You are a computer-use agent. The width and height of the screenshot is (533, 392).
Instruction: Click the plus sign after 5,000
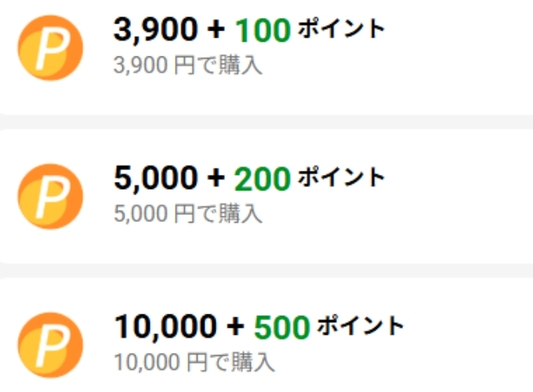click(216, 180)
